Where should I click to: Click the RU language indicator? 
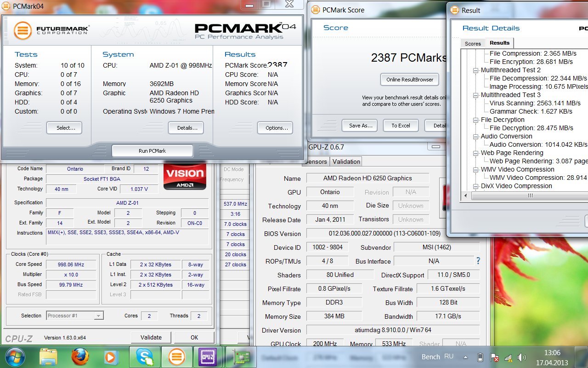(x=449, y=356)
